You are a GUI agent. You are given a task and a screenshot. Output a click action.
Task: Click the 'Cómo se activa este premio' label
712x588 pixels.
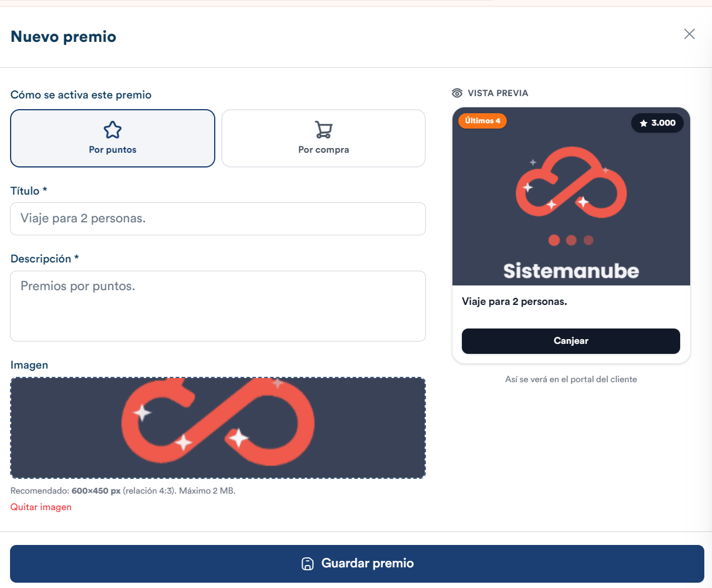81,95
